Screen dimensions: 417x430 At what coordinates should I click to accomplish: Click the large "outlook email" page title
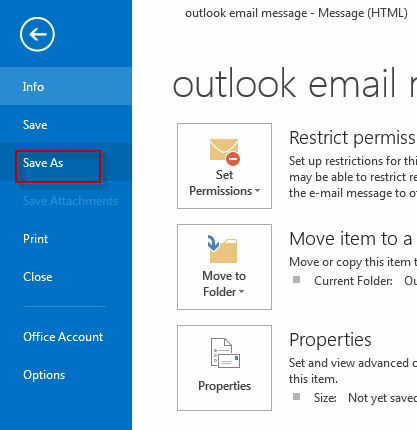284,83
